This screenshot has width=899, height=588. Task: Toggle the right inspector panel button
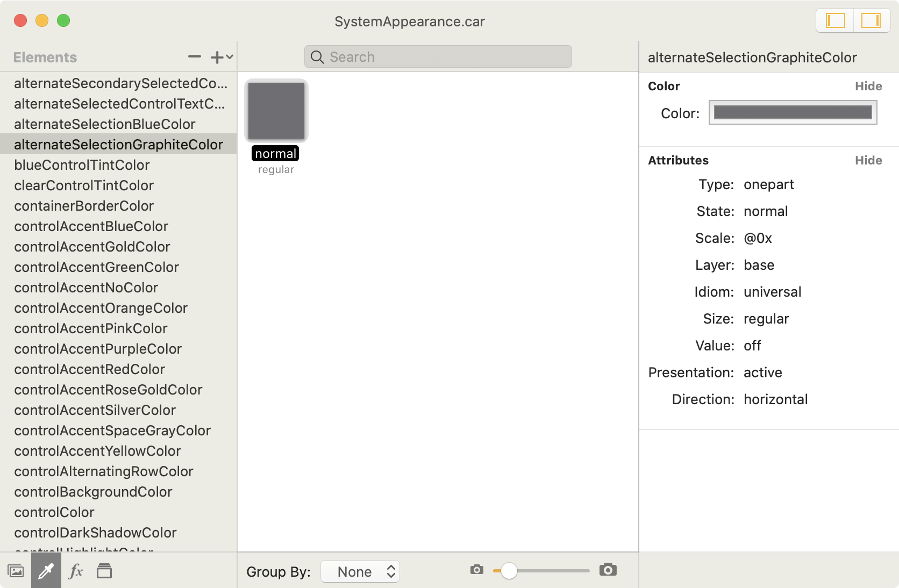coord(871,21)
